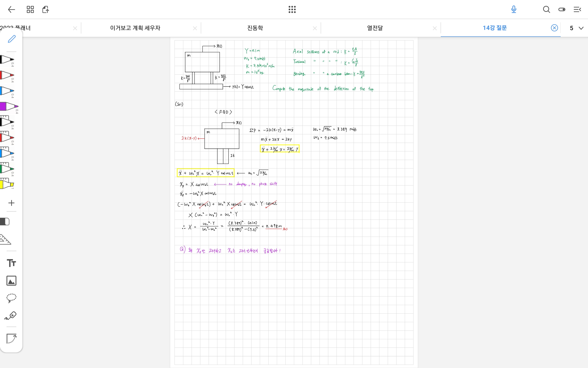The width and height of the screenshot is (588, 368).
Task: Close the 플래너 tab
Action: click(75, 28)
